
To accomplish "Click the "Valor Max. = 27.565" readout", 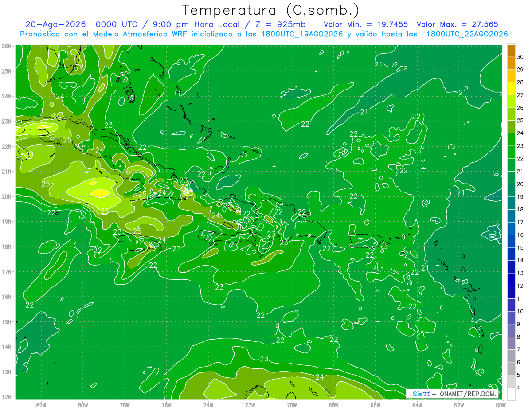I will click(458, 24).
